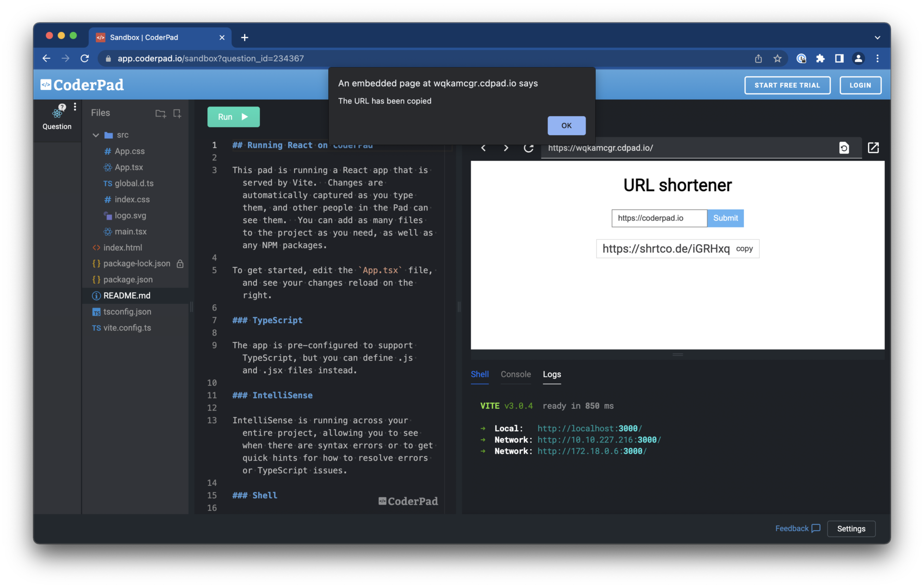The width and height of the screenshot is (924, 588).
Task: Go forward in the preview pane
Action: (506, 148)
